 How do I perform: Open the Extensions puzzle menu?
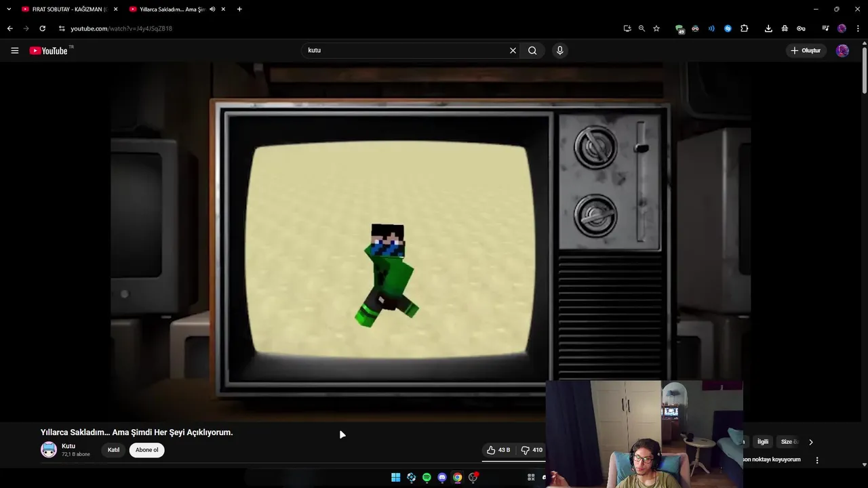click(x=744, y=28)
